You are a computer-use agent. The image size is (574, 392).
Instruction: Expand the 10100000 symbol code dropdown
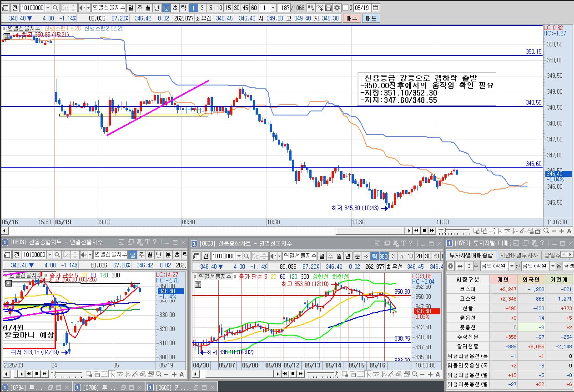coord(47,8)
